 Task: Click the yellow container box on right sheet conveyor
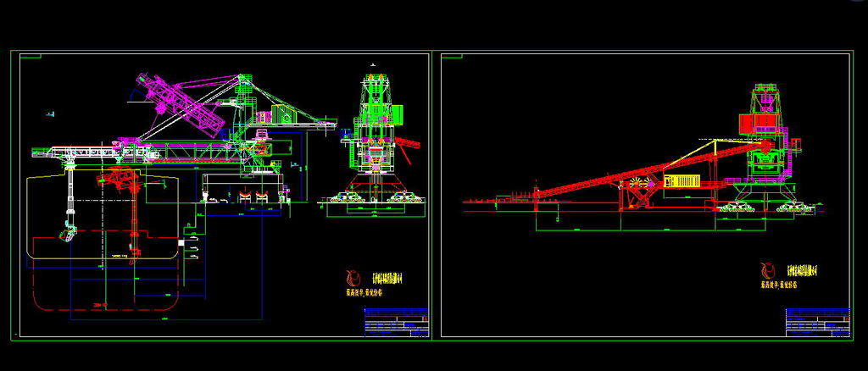point(682,180)
